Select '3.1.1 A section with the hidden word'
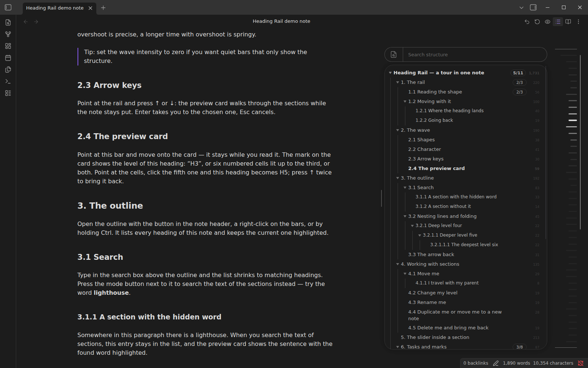Image resolution: width=588 pixels, height=368 pixels. (456, 197)
